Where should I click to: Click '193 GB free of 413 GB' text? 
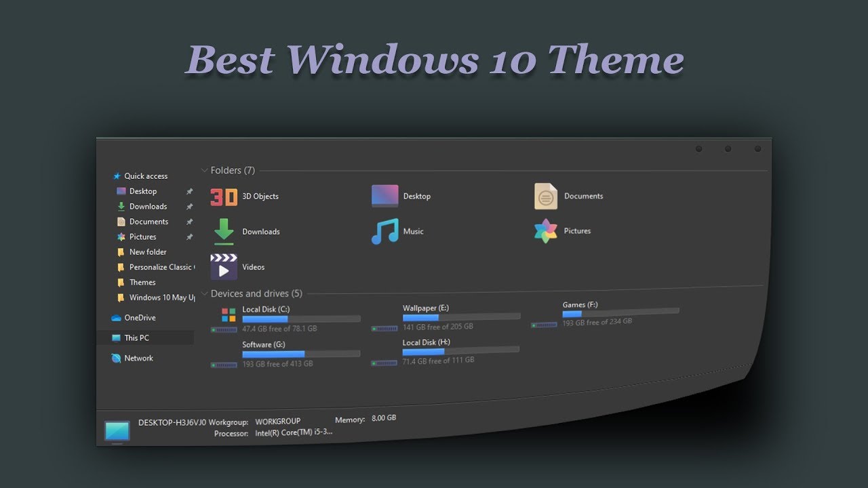click(277, 364)
